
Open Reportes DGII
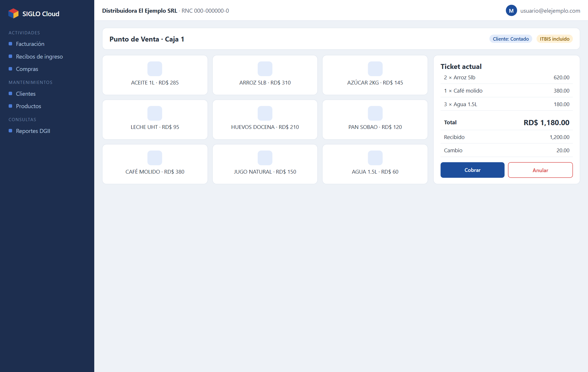click(x=33, y=131)
